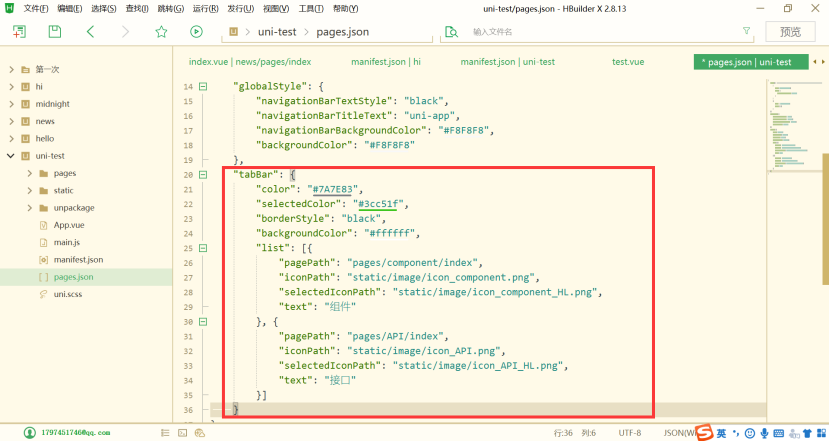The width and height of the screenshot is (830, 441).
Task: Switch to test.vue tab
Action: pos(628,62)
